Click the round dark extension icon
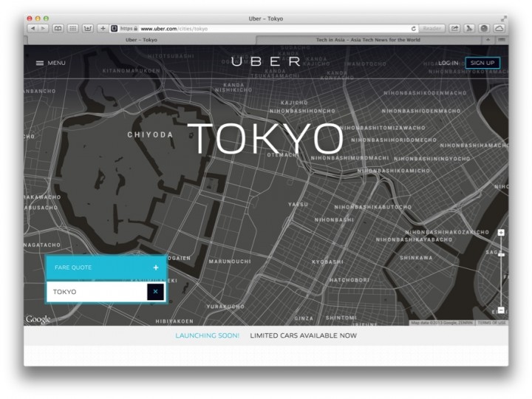This screenshot has height=399, width=532. pos(484,29)
